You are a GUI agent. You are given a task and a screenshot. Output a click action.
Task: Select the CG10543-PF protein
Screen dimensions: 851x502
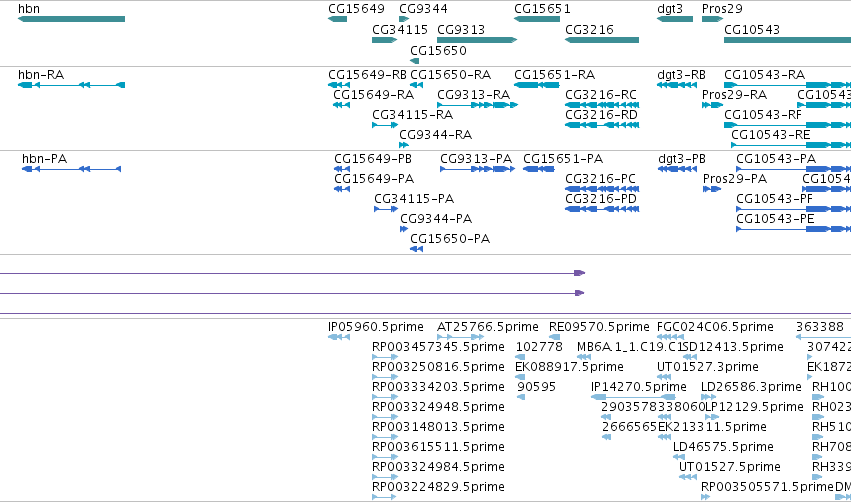[x=793, y=209]
